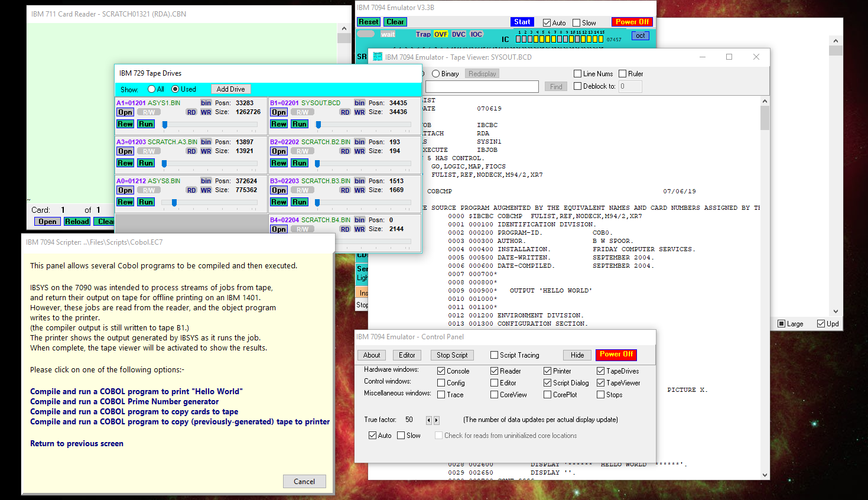The height and width of the screenshot is (500, 868).
Task: Click Opn on tape drive B1 SYSOUT.BCD
Action: [x=279, y=112]
